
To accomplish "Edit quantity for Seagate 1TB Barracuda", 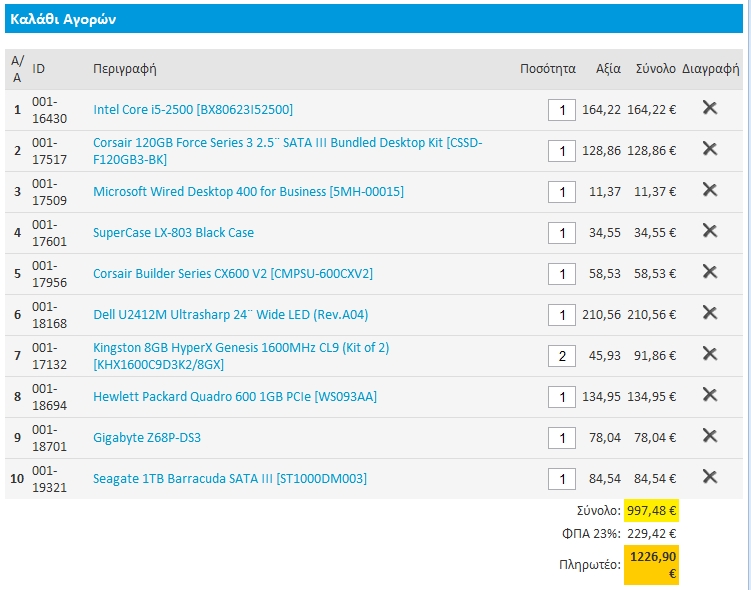I will tap(562, 479).
